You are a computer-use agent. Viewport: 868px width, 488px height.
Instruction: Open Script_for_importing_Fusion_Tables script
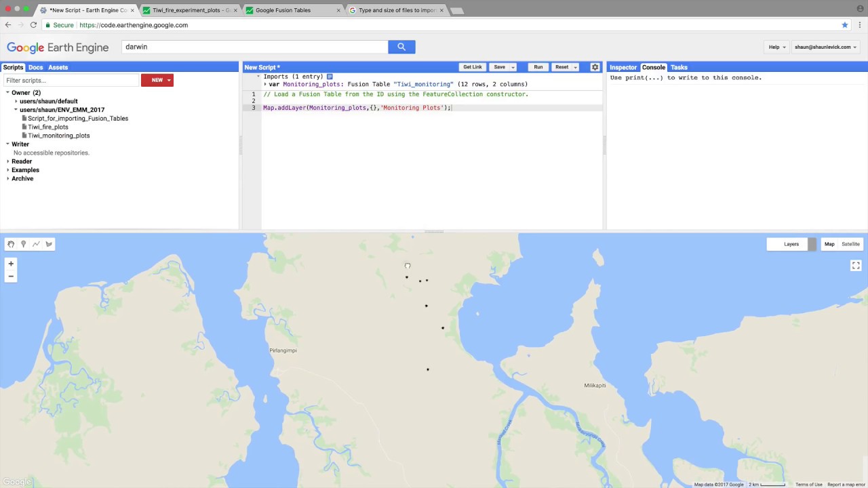tap(78, 119)
